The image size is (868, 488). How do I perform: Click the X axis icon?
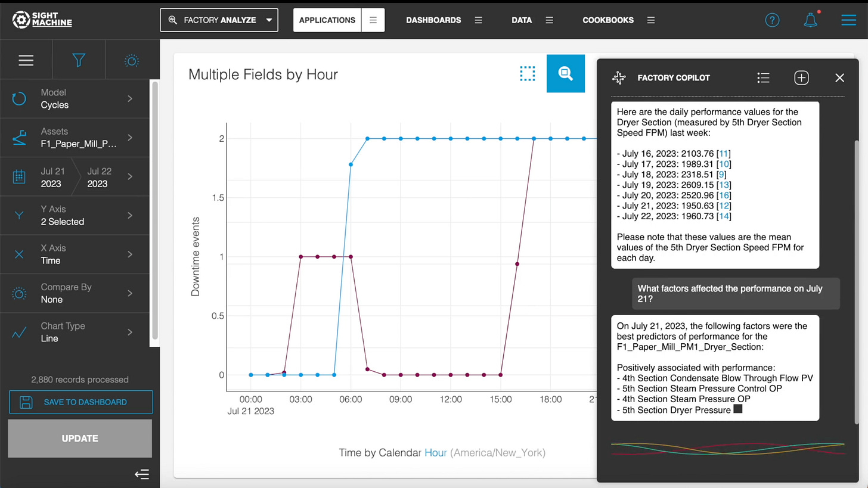(19, 254)
